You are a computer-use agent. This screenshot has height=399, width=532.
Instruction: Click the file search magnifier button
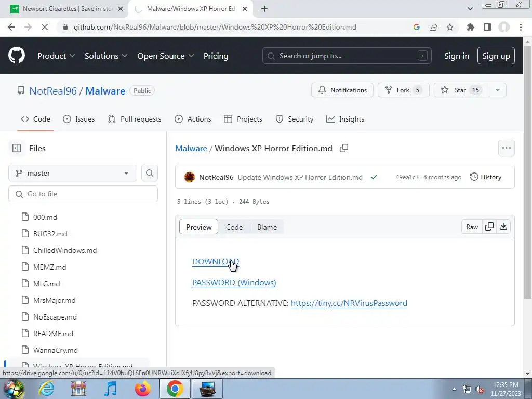[150, 173]
